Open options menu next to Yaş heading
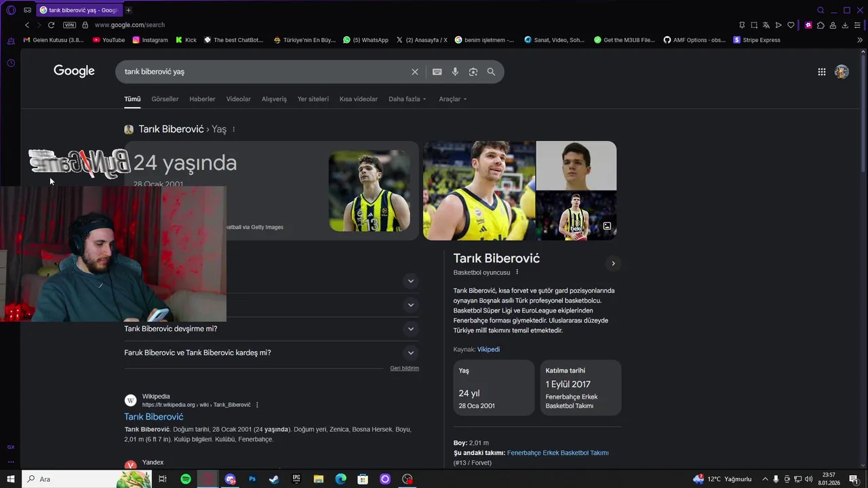 [234, 129]
